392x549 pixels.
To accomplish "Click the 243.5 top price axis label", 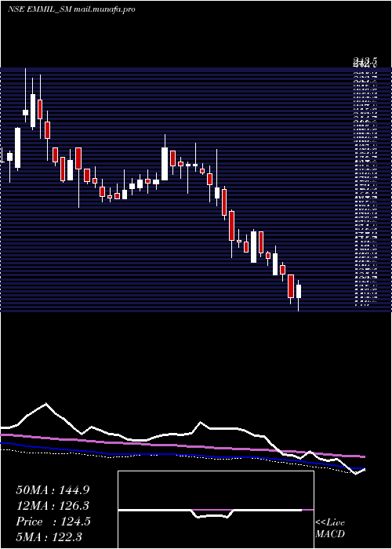I will [365, 63].
